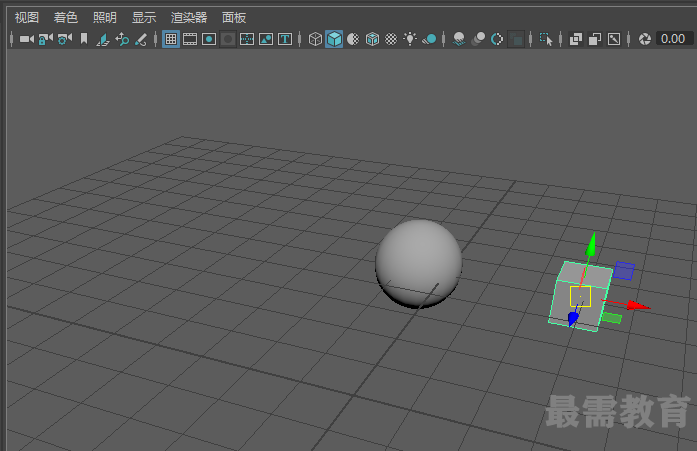Click the X-Ray Joints icon
Viewport: 697px width, 451px height.
point(614,39)
